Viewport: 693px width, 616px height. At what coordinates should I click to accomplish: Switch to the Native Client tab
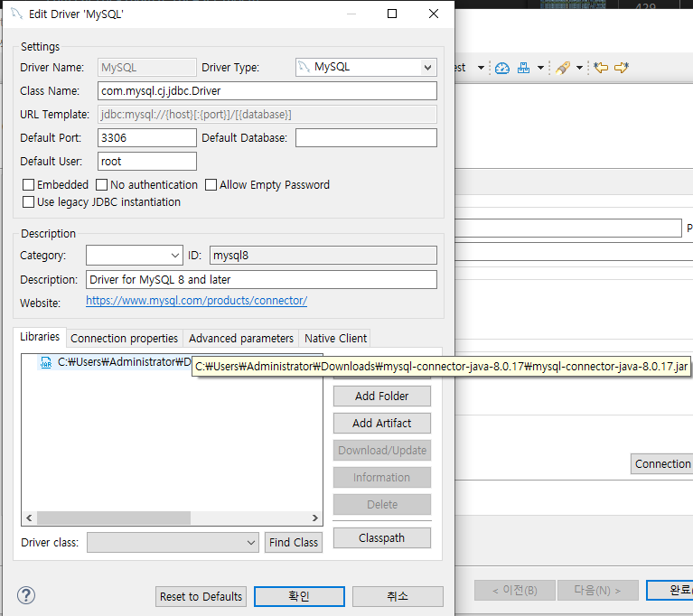[335, 339]
